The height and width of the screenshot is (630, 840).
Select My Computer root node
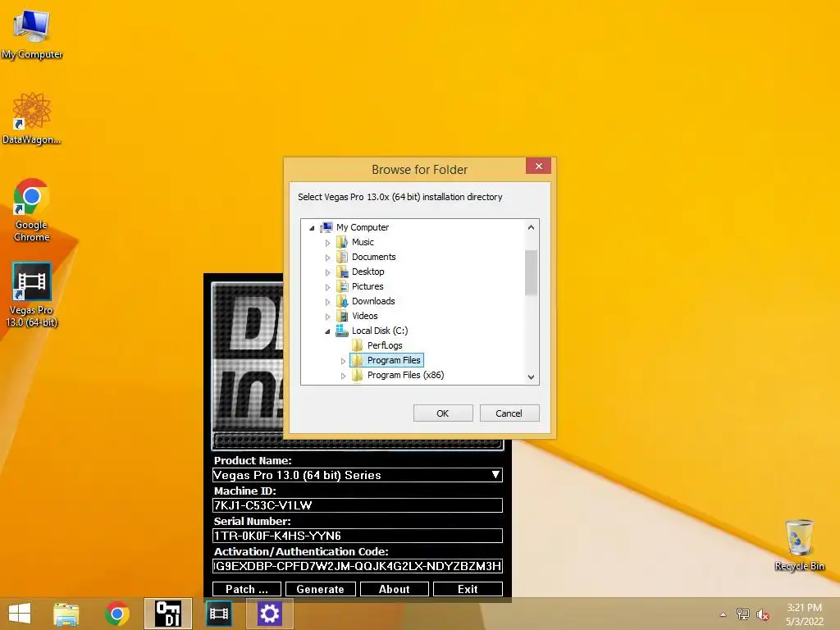[x=362, y=227]
